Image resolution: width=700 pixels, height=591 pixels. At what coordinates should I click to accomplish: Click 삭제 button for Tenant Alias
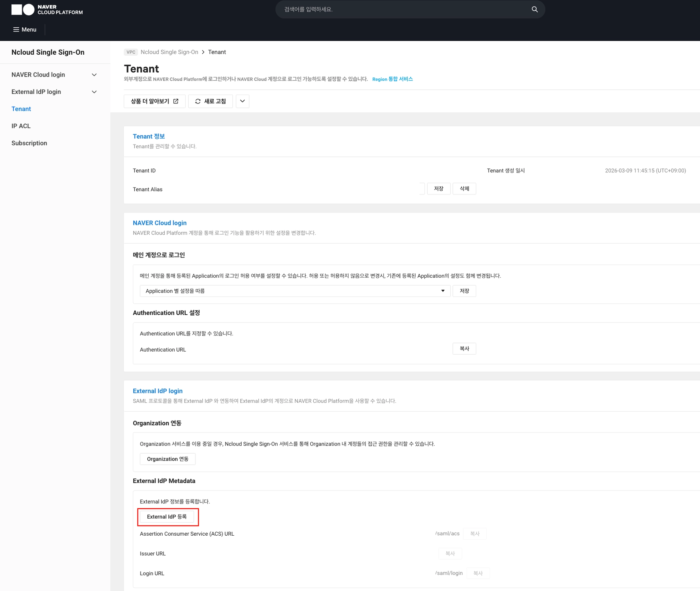coord(464,189)
